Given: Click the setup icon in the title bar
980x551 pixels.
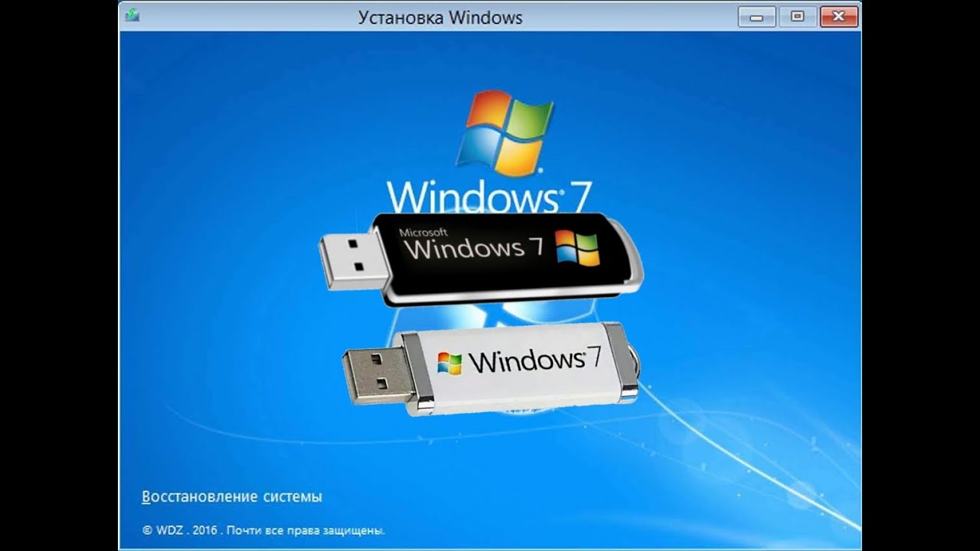Looking at the screenshot, I should point(132,15).
